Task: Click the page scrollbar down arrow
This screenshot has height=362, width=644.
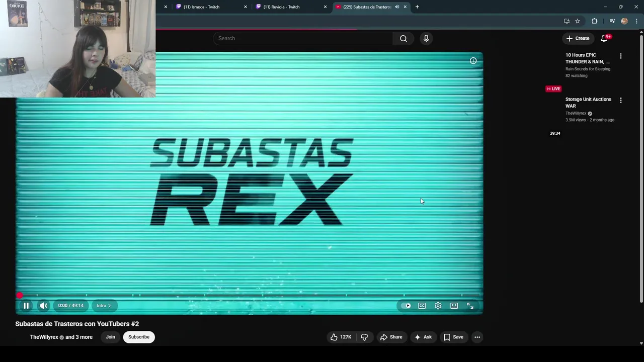Action: tap(641, 343)
